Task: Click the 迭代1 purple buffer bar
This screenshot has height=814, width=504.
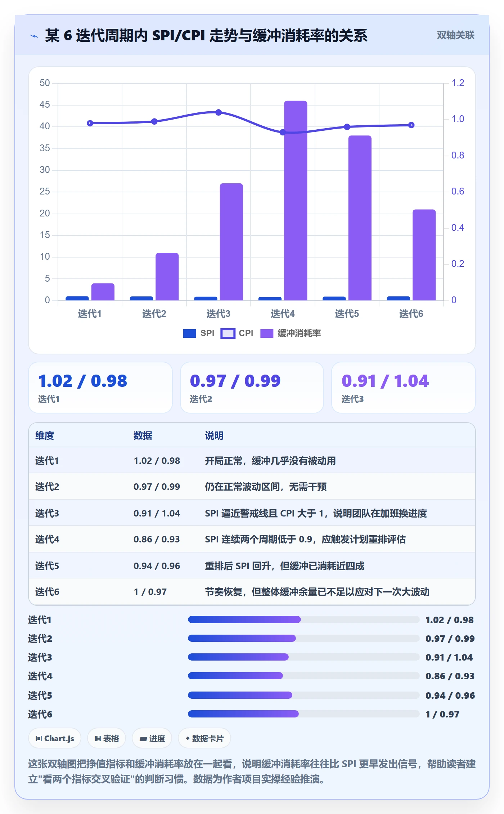Action: click(x=103, y=292)
